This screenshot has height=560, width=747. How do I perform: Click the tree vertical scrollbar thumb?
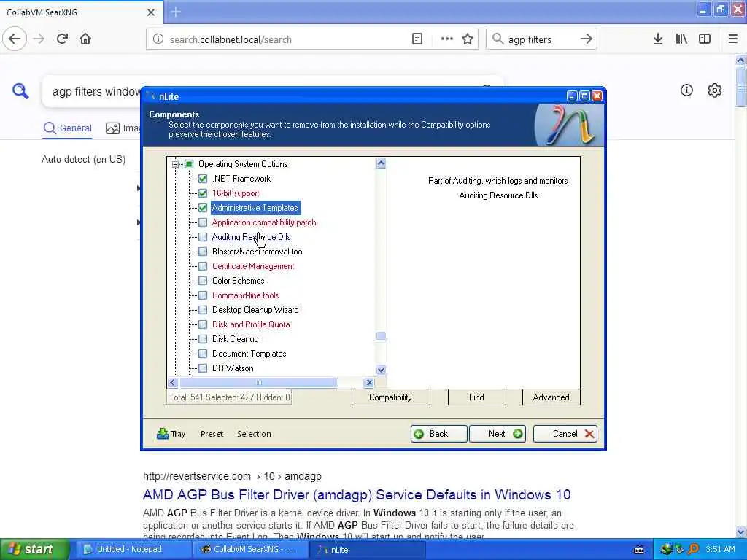pyautogui.click(x=381, y=336)
